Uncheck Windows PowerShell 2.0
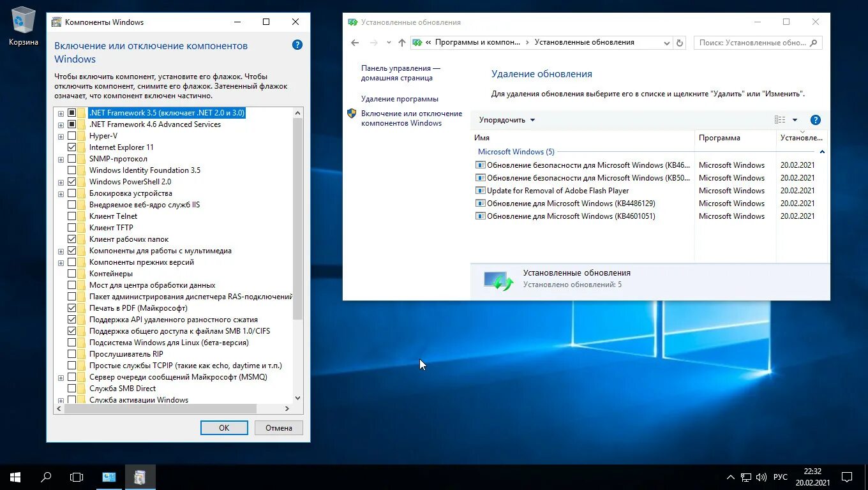Viewport: 868px width, 490px height. pyautogui.click(x=71, y=182)
